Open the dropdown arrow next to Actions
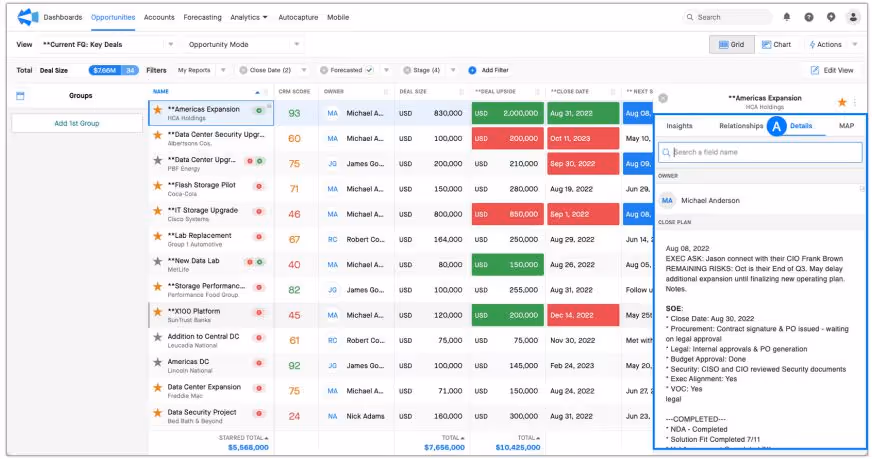The width and height of the screenshot is (872, 459). pyautogui.click(x=854, y=45)
